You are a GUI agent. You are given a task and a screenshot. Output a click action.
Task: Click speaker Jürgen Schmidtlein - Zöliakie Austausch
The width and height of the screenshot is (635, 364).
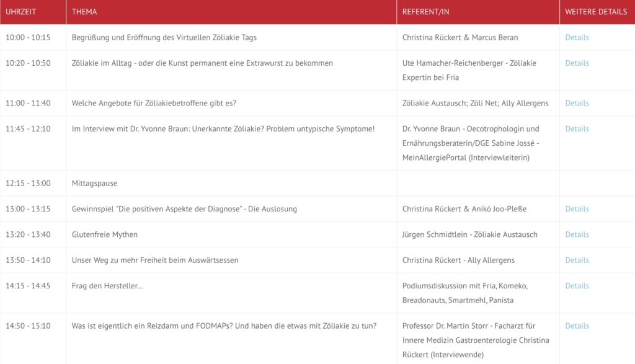coord(470,234)
